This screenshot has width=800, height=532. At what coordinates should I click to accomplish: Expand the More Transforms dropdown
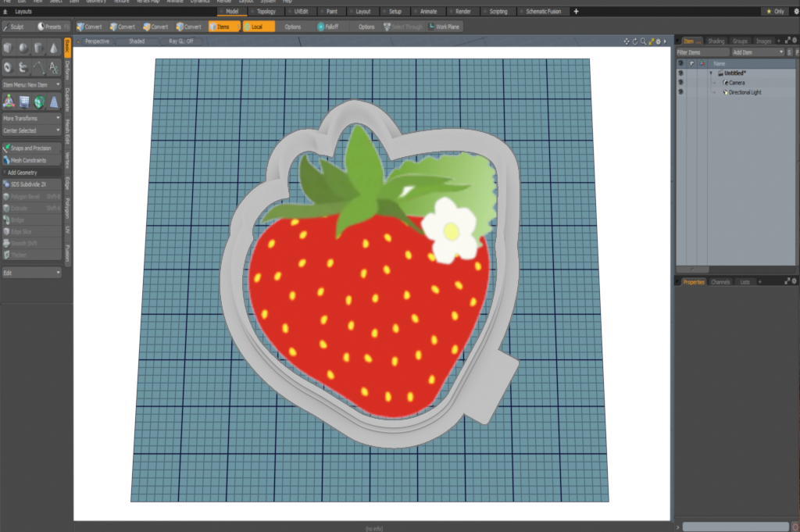(31, 118)
